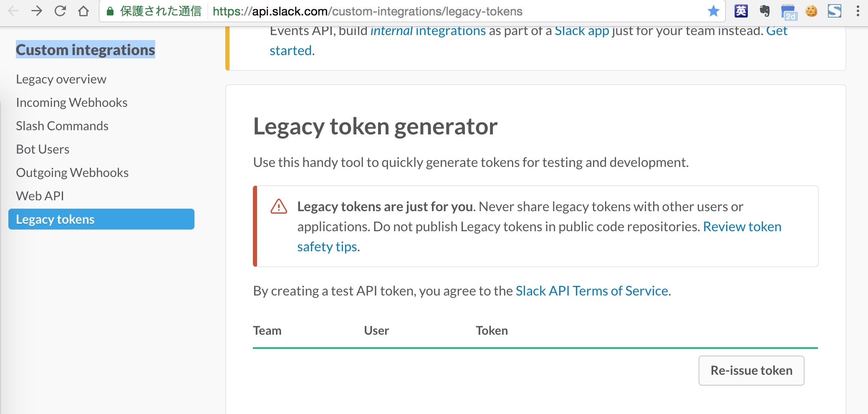Click the orange warning triangle icon
The height and width of the screenshot is (414, 868).
click(x=279, y=206)
